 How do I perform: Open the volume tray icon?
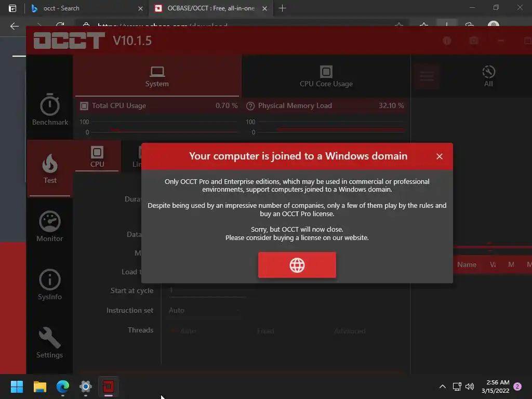(470, 387)
